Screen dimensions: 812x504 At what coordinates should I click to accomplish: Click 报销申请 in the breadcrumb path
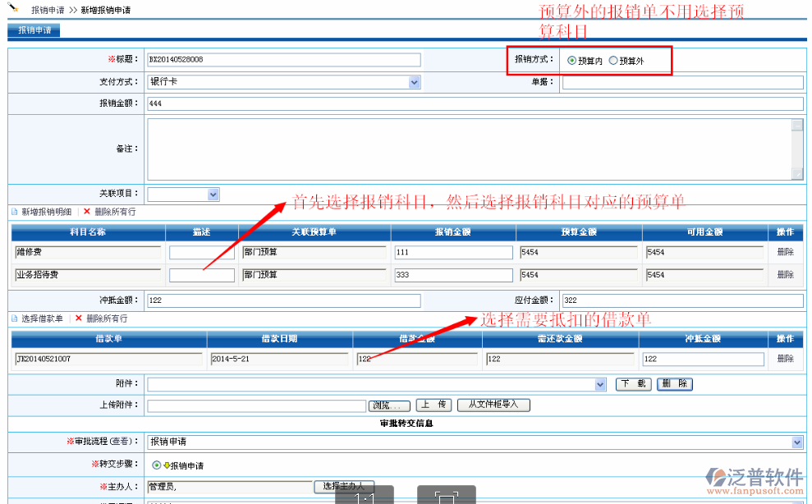(x=48, y=11)
